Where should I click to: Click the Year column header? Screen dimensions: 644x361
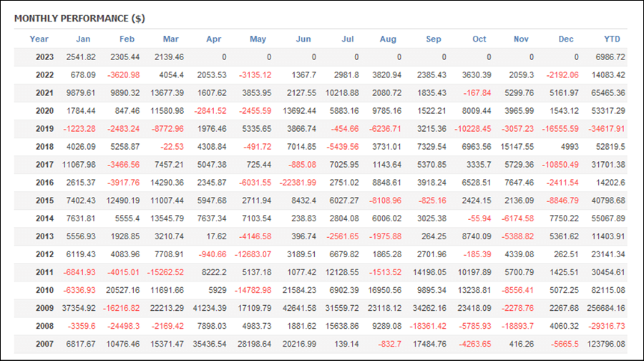(39, 39)
